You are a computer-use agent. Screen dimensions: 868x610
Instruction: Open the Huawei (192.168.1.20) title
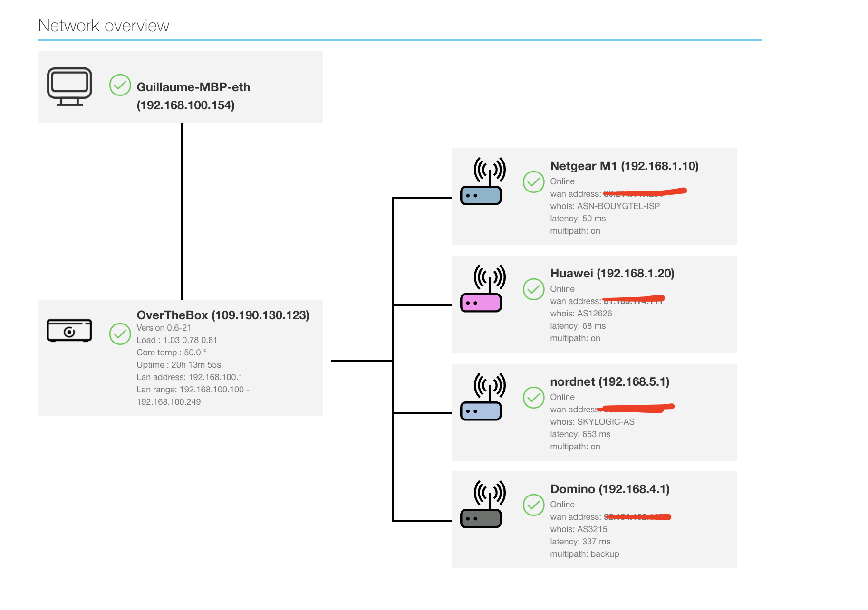click(x=612, y=273)
